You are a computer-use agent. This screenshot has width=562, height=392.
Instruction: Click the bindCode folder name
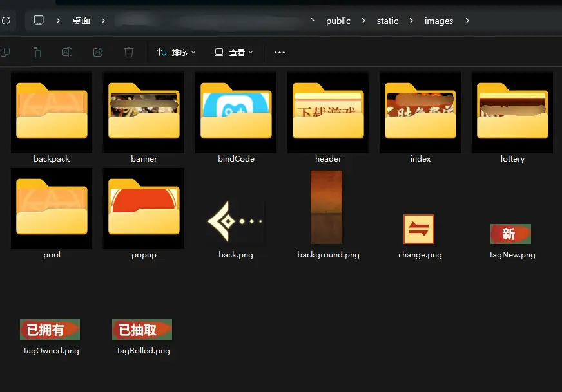pyautogui.click(x=236, y=158)
